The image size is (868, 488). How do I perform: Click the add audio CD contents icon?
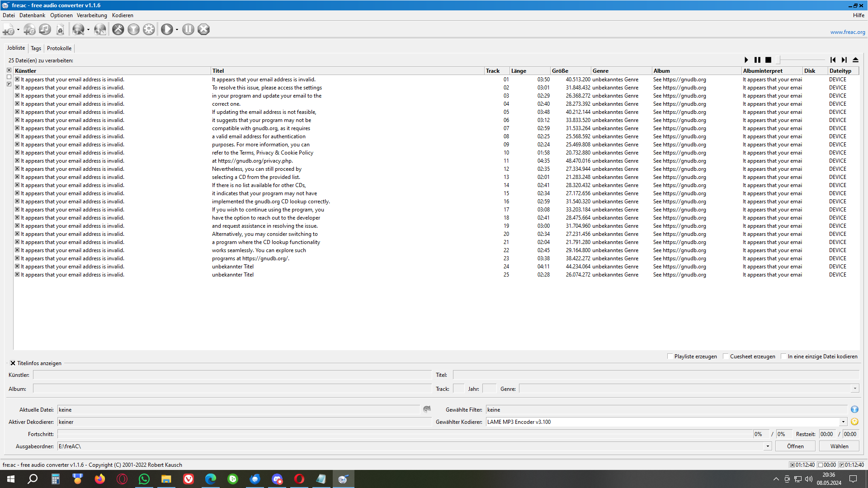29,30
